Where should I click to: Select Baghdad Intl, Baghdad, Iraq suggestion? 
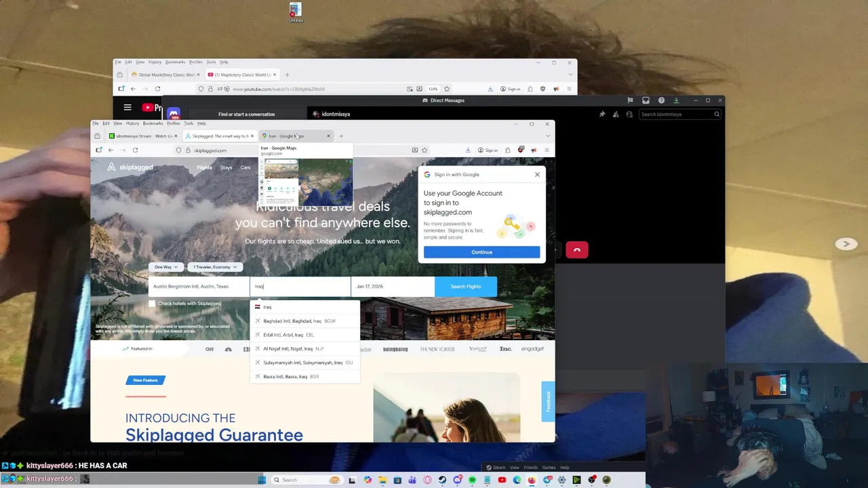pyautogui.click(x=305, y=321)
